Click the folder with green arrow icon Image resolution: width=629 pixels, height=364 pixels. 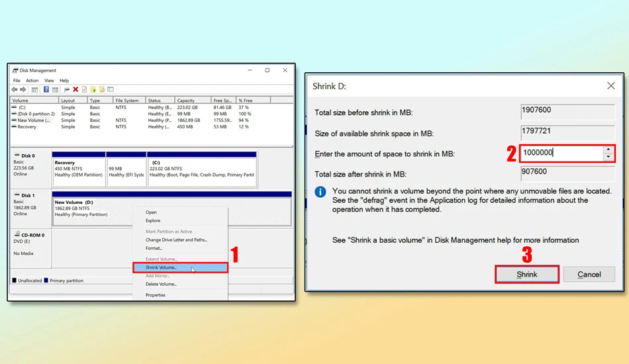tap(93, 89)
